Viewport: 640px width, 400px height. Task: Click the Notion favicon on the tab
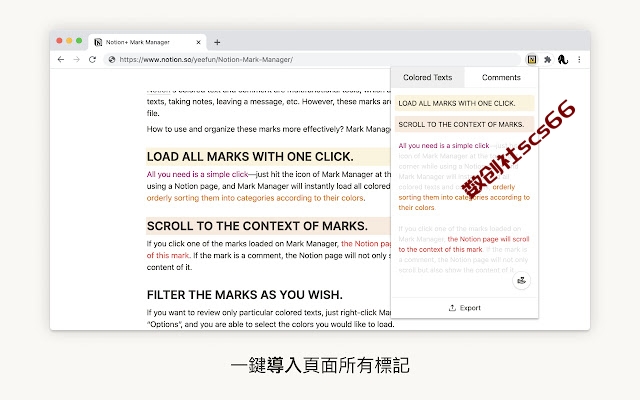[x=98, y=42]
